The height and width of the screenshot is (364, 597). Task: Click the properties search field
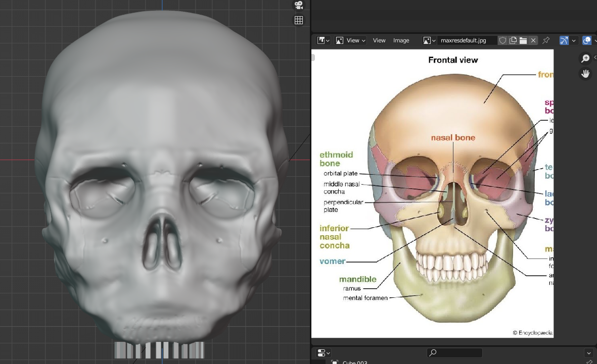coord(454,353)
